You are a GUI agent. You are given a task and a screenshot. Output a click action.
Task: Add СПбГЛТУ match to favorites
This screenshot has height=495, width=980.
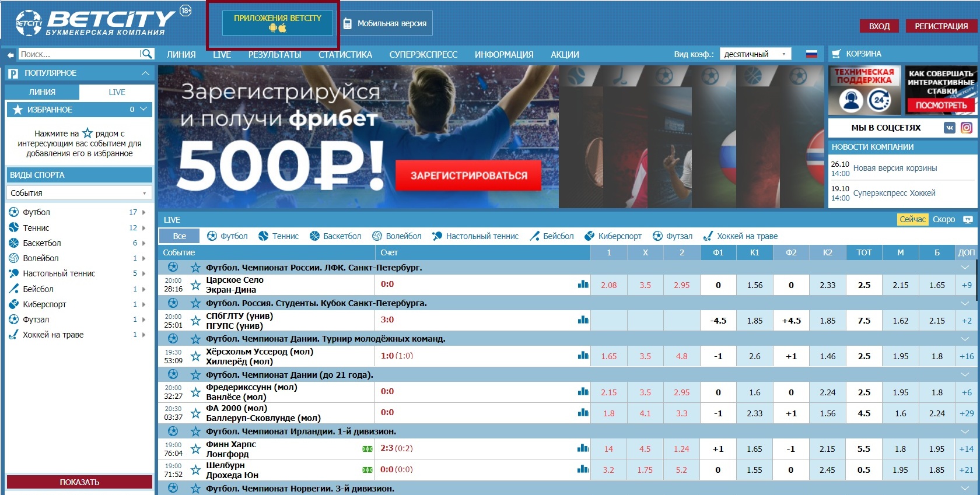(x=196, y=321)
